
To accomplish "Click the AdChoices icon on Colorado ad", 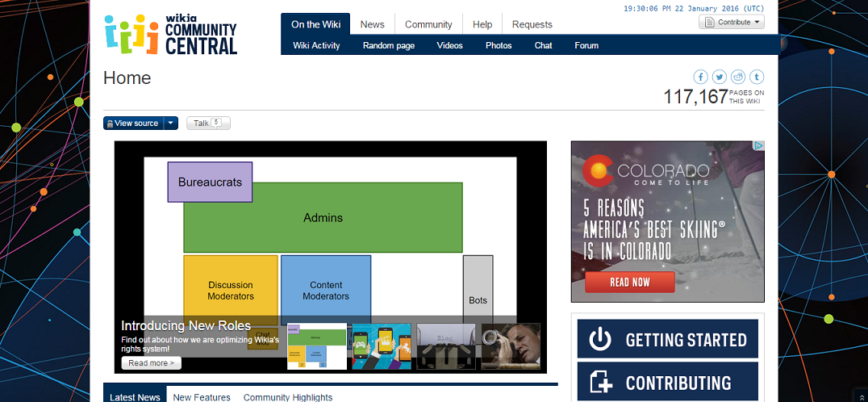I will coord(759,145).
